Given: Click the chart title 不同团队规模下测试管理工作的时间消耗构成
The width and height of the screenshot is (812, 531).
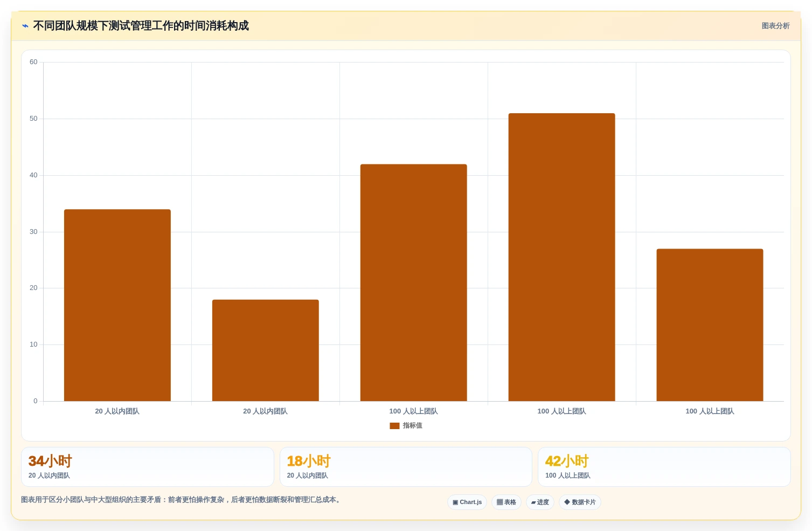Looking at the screenshot, I should (141, 26).
